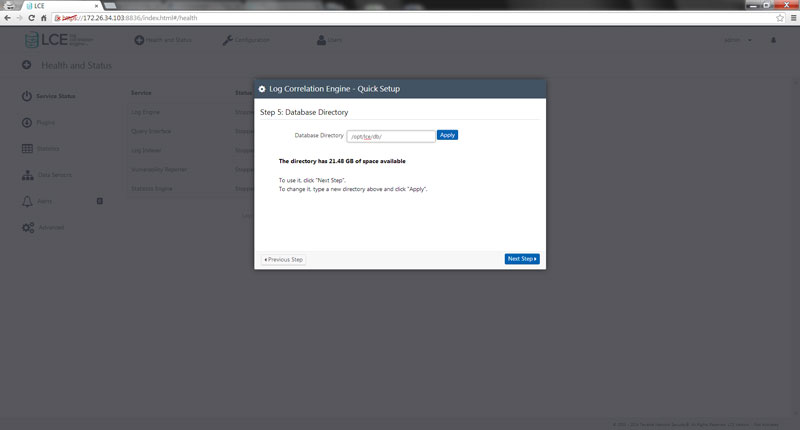Click the Next Step button
800x430 pixels.
coord(522,259)
